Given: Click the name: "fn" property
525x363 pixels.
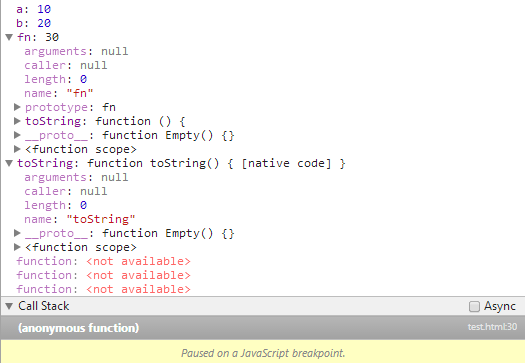Looking at the screenshot, I should coord(59,93).
